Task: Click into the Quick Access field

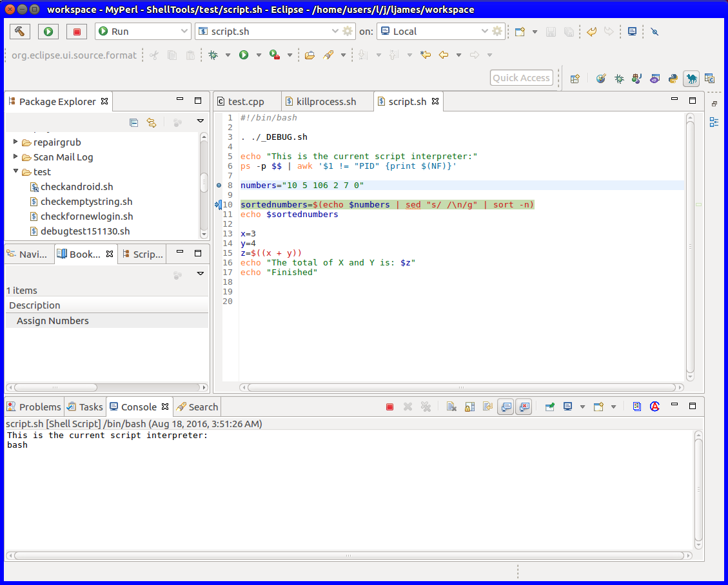Action: (x=522, y=78)
